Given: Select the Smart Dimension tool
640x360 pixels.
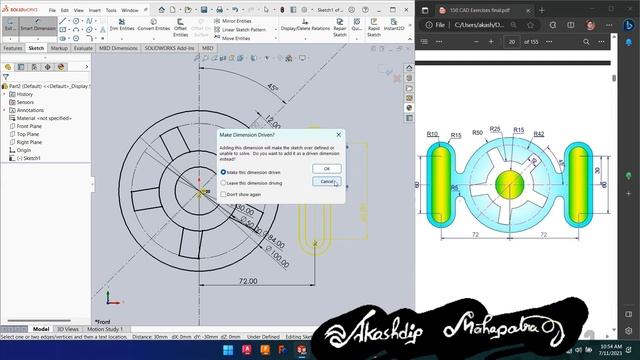Looking at the screenshot, I should pos(38,25).
